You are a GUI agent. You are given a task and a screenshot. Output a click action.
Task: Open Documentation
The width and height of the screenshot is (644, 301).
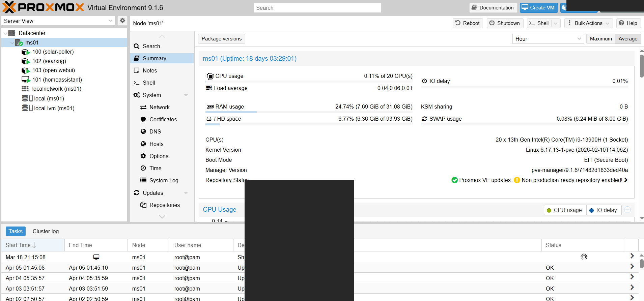click(x=493, y=7)
